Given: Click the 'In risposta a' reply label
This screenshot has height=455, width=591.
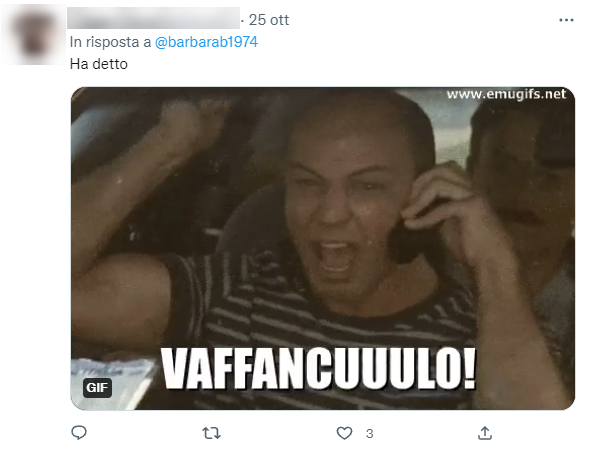Looking at the screenshot, I should click(x=110, y=42).
